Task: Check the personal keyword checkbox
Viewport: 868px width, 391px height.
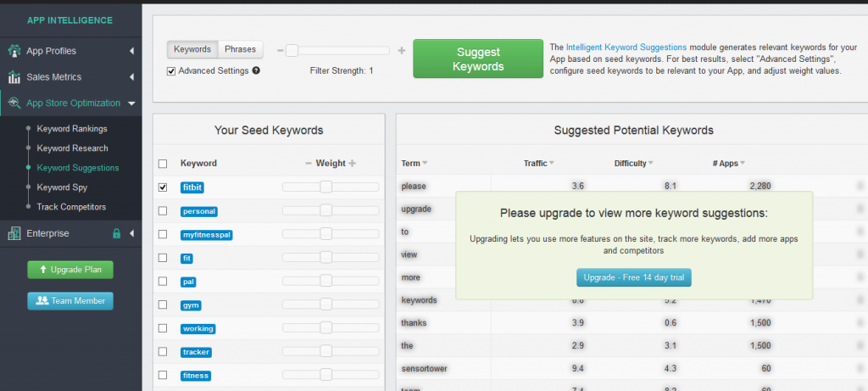Action: 163,211
